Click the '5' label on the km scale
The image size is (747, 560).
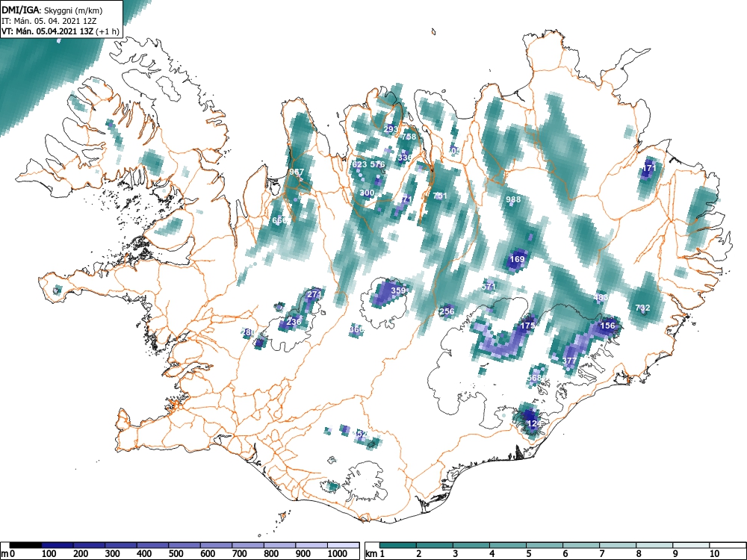click(x=528, y=554)
